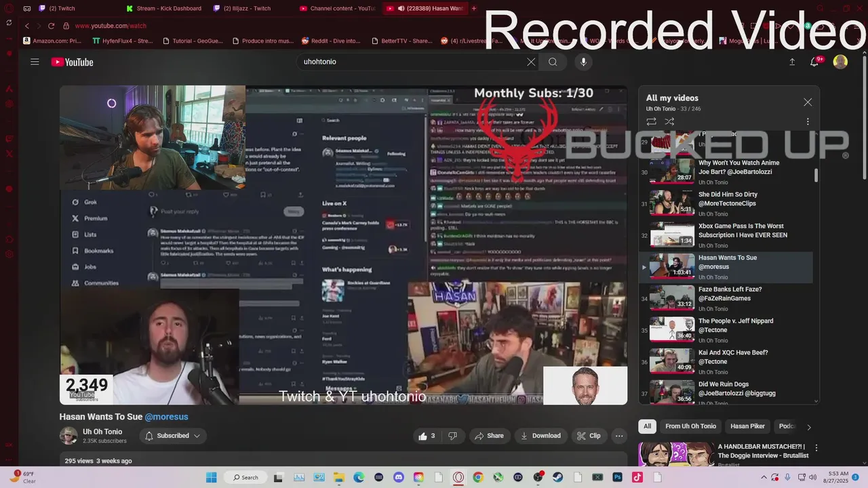Open the playlist three-dot options menu
Screen dimensions: 868x488
(807, 121)
